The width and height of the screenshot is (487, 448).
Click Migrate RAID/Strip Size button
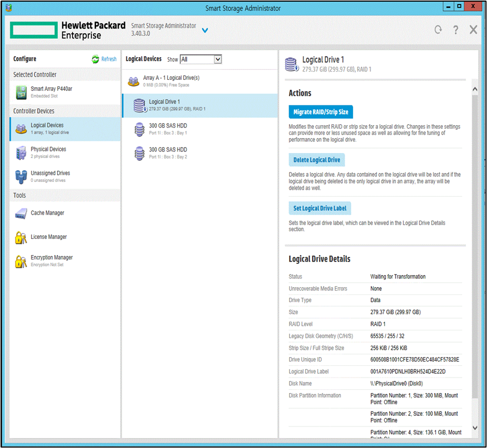pos(321,112)
